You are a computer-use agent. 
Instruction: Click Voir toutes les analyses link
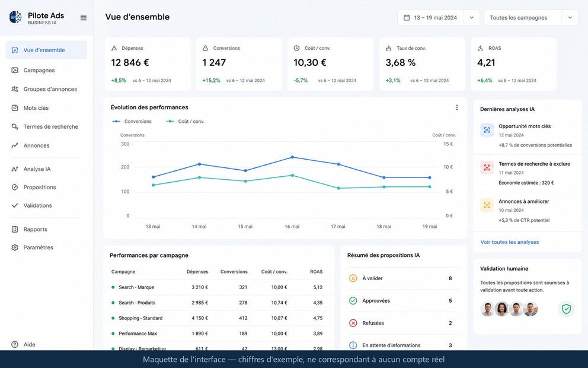[x=509, y=242]
